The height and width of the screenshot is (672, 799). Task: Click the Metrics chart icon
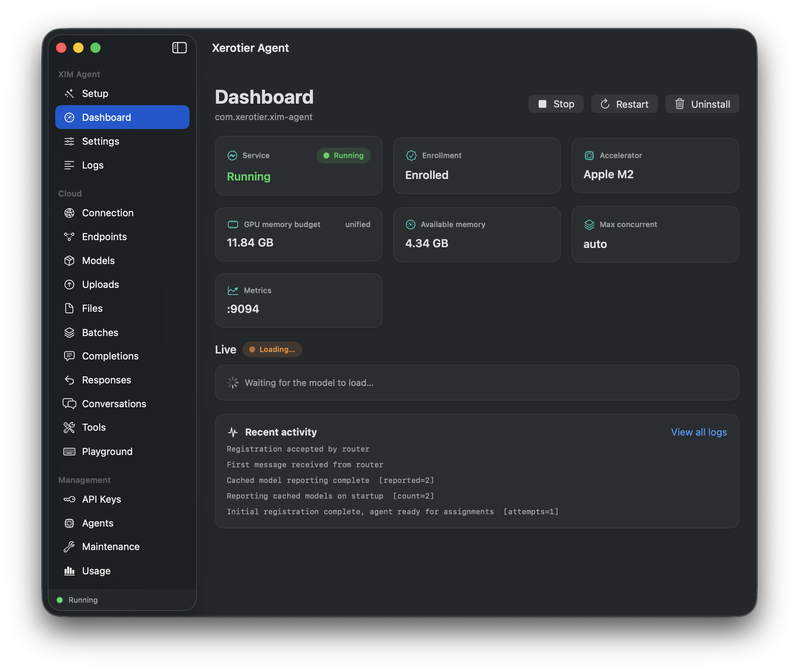[x=232, y=290]
